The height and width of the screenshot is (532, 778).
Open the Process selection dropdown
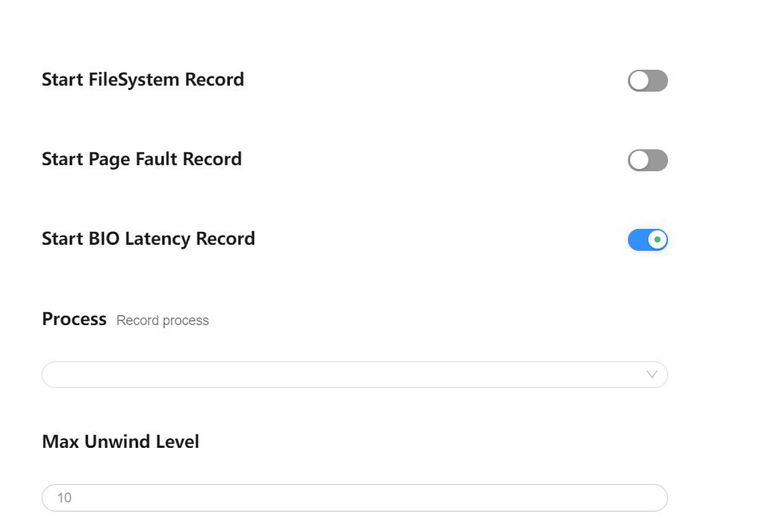click(x=354, y=375)
